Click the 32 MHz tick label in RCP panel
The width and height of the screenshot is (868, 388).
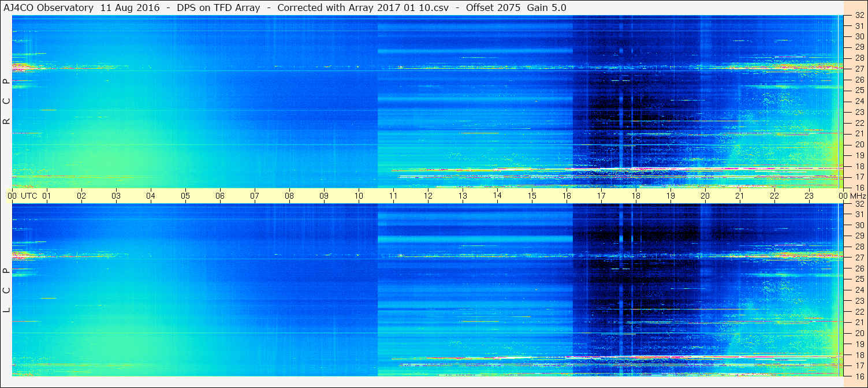(859, 16)
